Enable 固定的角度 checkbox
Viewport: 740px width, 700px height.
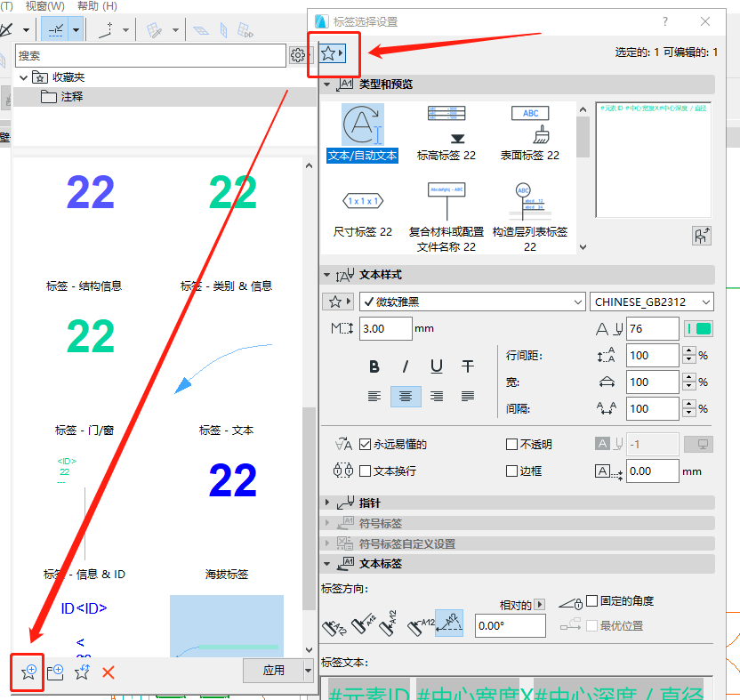coord(591,601)
